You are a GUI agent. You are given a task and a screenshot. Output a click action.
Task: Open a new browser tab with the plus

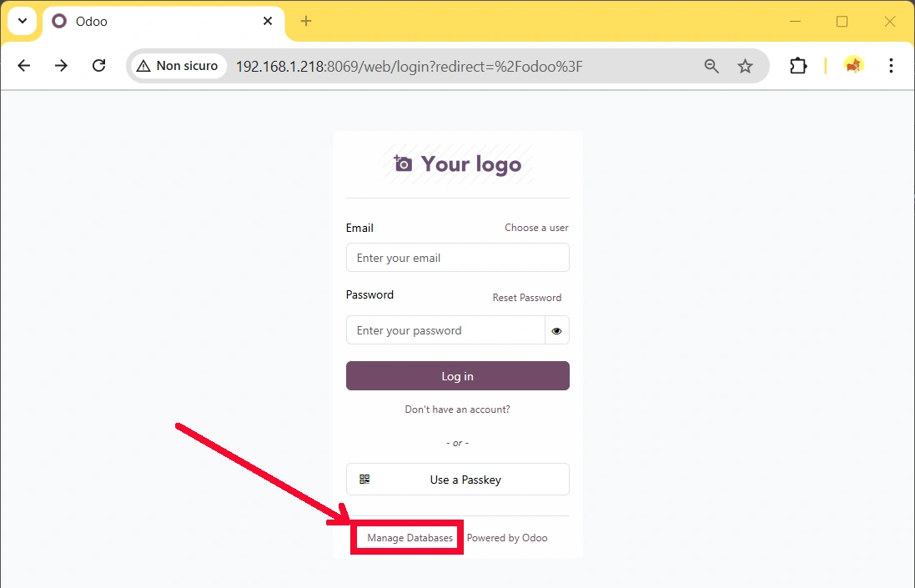[305, 21]
